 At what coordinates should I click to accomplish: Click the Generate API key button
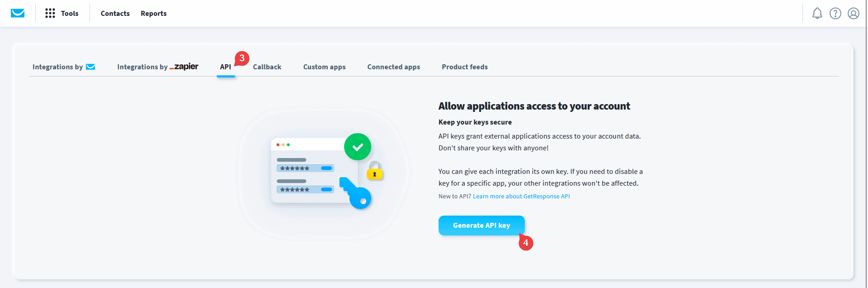[481, 226]
